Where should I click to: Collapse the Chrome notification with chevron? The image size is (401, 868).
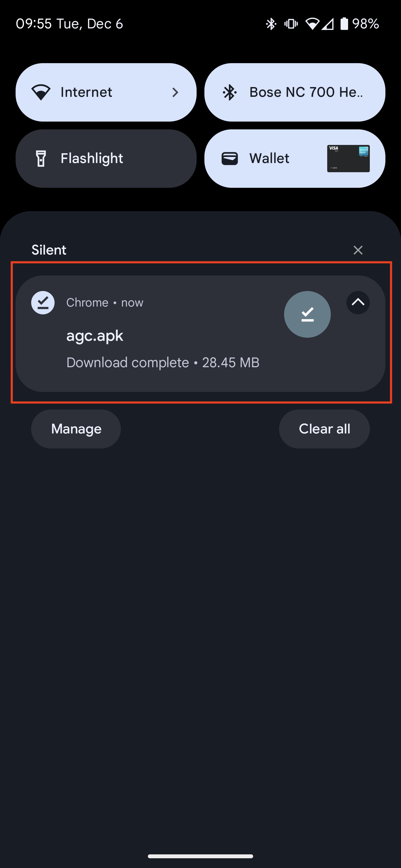tap(358, 303)
